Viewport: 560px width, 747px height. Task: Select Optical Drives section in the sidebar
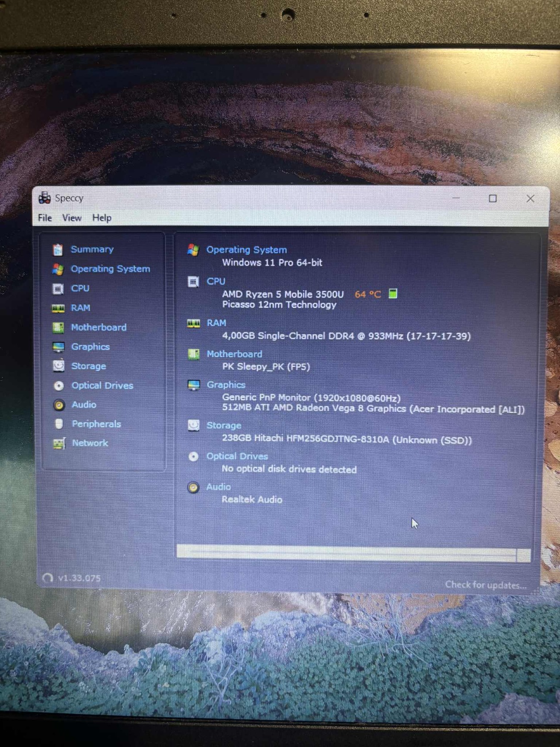[x=102, y=386]
